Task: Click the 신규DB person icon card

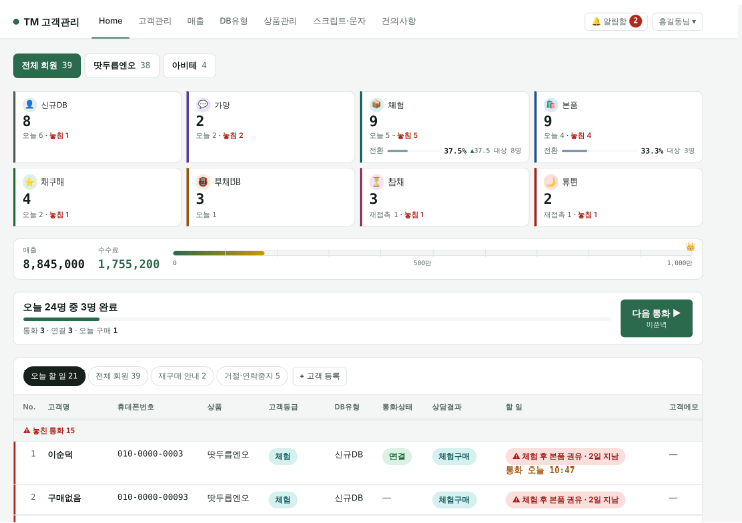Action: [29, 105]
